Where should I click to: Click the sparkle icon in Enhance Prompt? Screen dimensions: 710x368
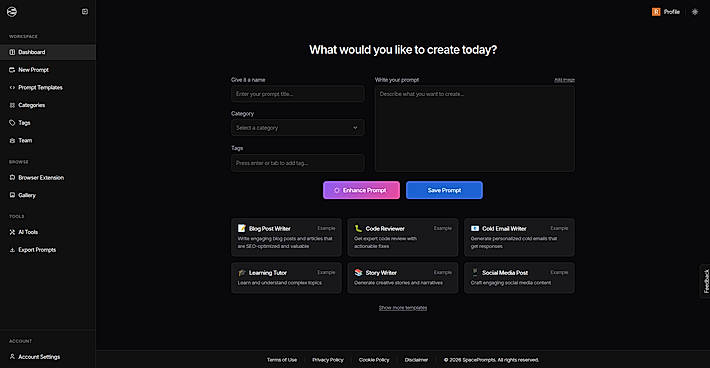point(337,191)
